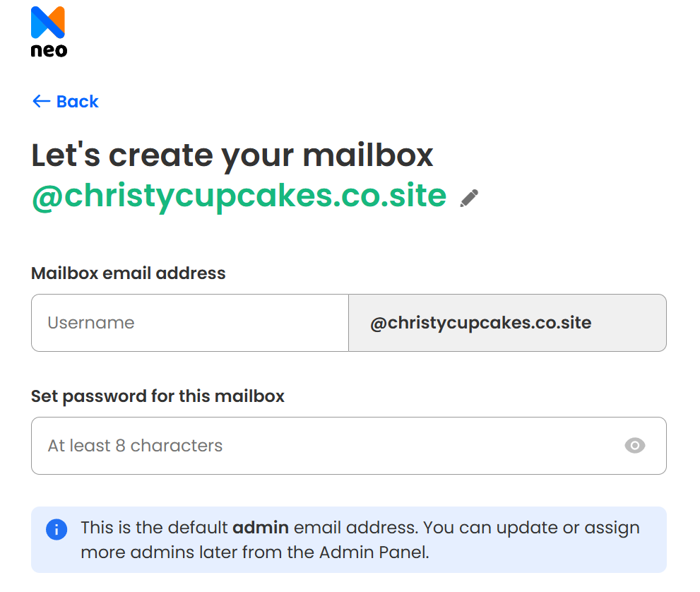Click the pencil icon to edit the domain
Screen dimensions: 700x592
[x=468, y=199]
